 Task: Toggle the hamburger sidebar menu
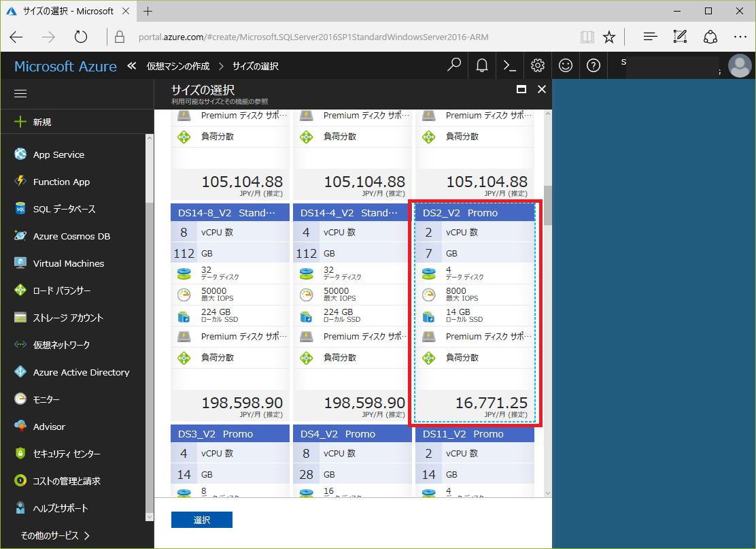pyautogui.click(x=20, y=94)
